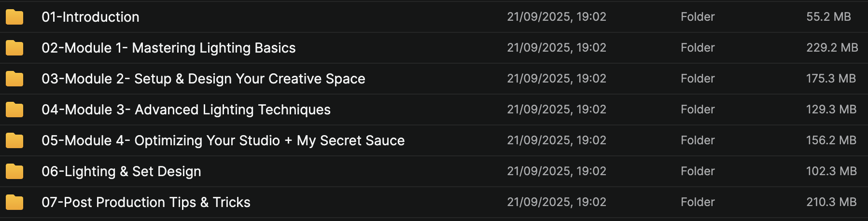The width and height of the screenshot is (868, 221).
Task: Open "05-Module 4- Optimizing Your Studio" name
Action: (x=223, y=140)
